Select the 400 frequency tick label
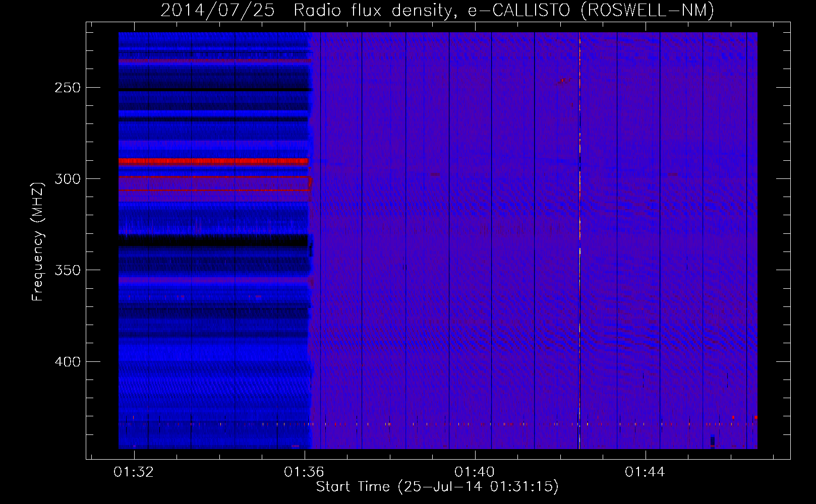 coord(67,362)
